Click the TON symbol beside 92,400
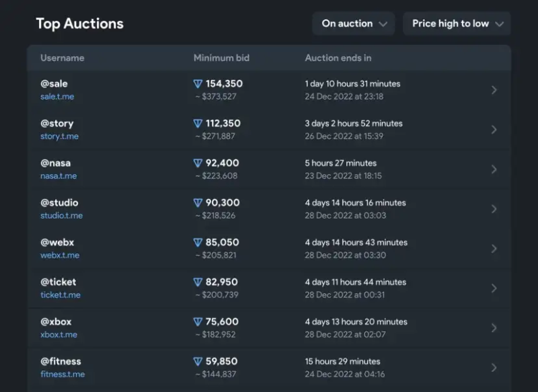The width and height of the screenshot is (538, 392). (198, 163)
